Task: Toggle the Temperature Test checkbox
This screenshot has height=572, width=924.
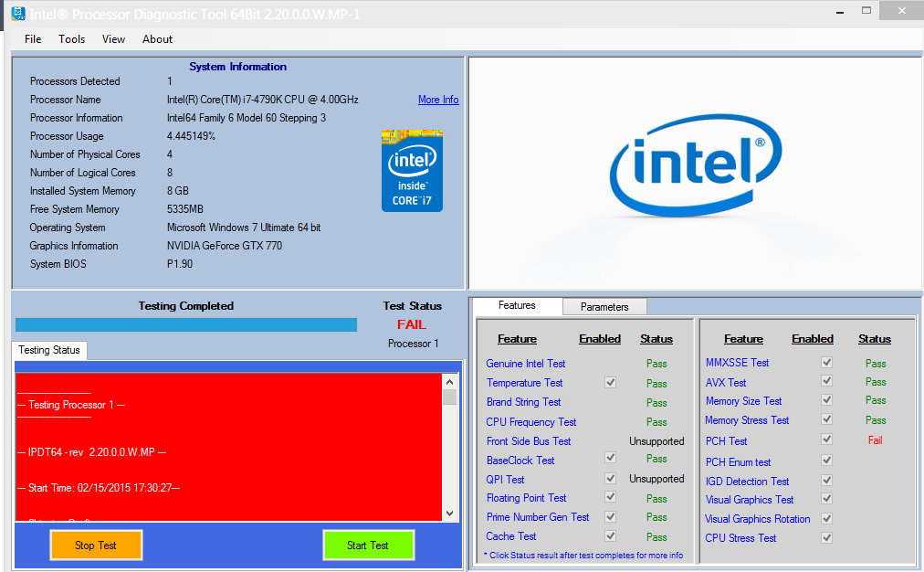Action: (x=611, y=382)
